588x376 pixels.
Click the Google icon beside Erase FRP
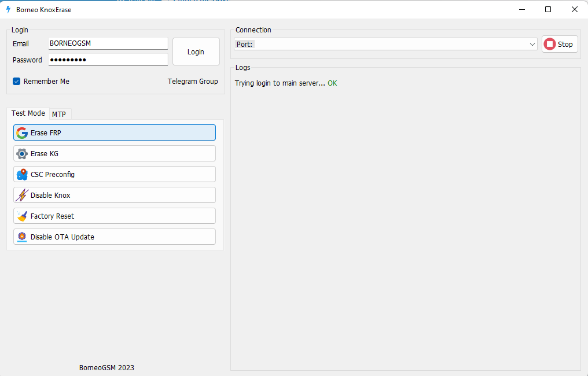[x=22, y=133]
